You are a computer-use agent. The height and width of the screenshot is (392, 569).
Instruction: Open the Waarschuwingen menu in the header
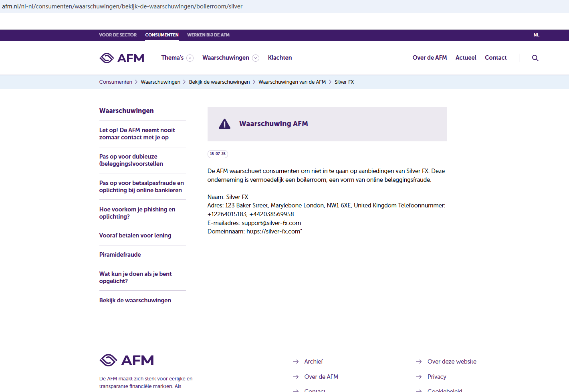click(226, 58)
